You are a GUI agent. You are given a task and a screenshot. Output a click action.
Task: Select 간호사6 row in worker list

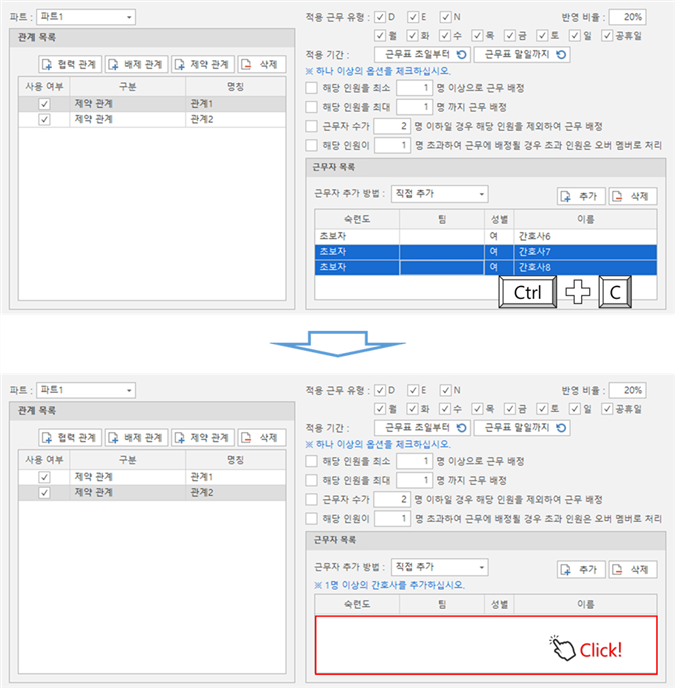point(485,236)
